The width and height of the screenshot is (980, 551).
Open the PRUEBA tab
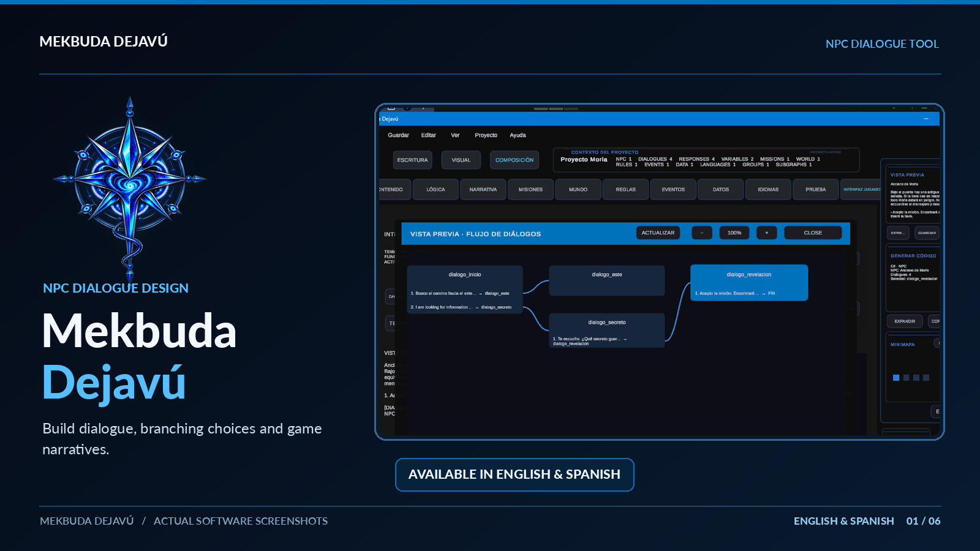[x=815, y=190]
